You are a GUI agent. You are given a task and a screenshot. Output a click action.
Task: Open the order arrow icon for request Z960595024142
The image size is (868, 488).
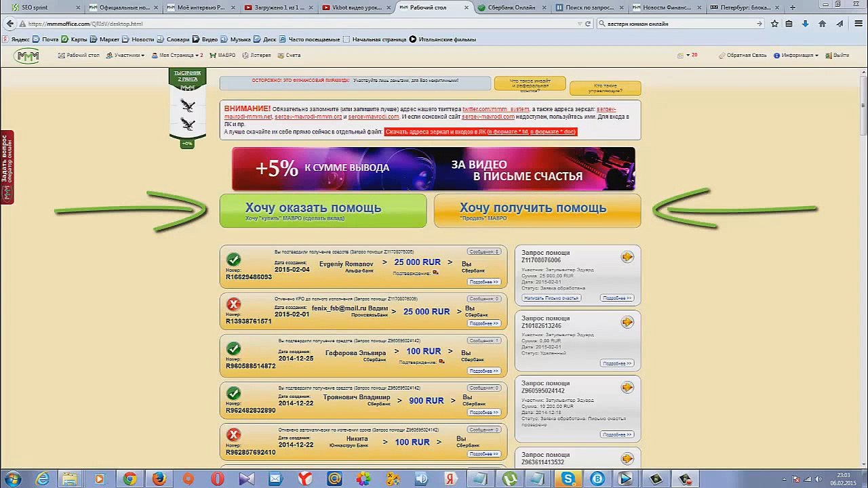coord(627,387)
